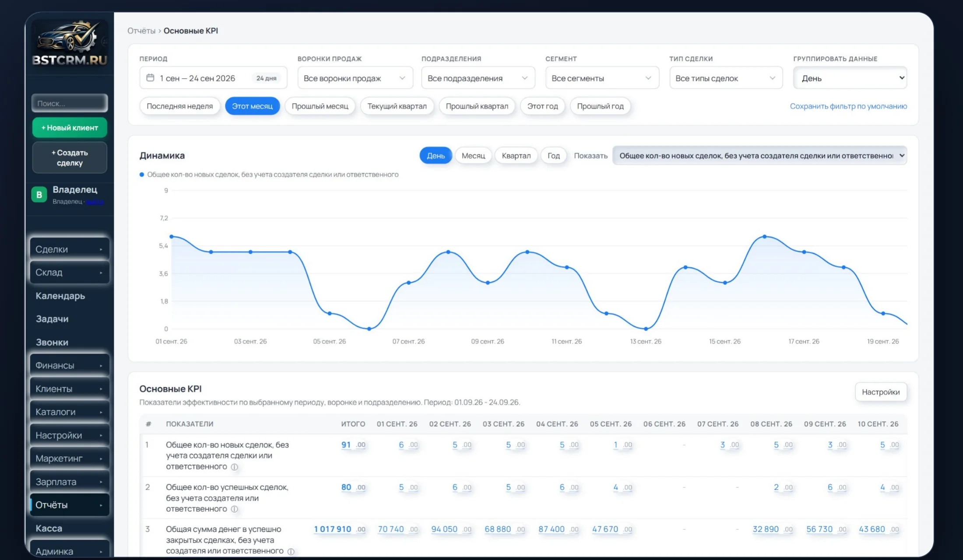Select the Год chart grouping pill
The width and height of the screenshot is (963, 560).
coord(554,156)
